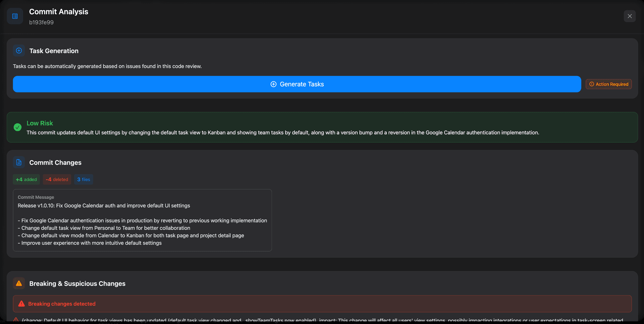644x324 pixels.
Task: Click the Commit Changes document icon
Action: coord(19,162)
